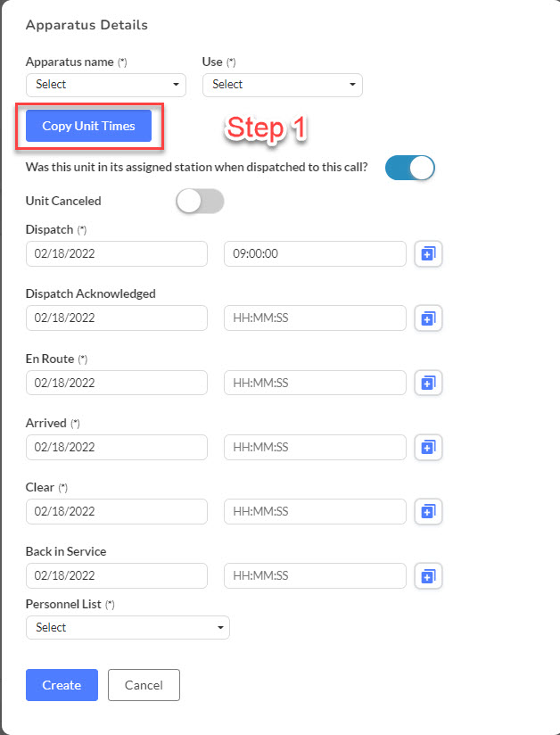
Task: Click the copy icon beside En Route time
Action: 428,383
